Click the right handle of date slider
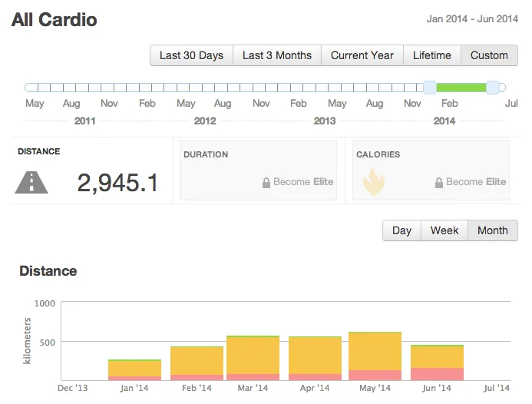 coord(493,88)
